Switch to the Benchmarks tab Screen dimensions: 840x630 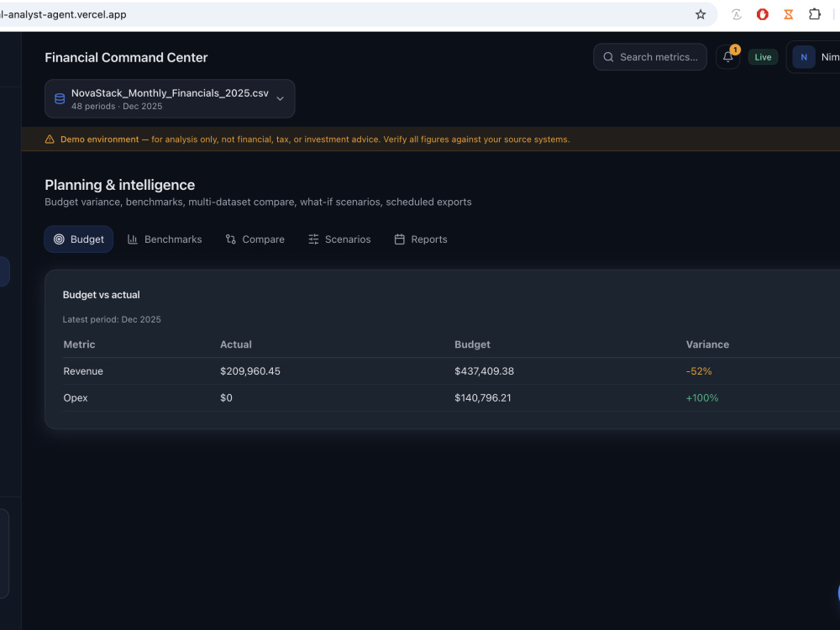(165, 239)
